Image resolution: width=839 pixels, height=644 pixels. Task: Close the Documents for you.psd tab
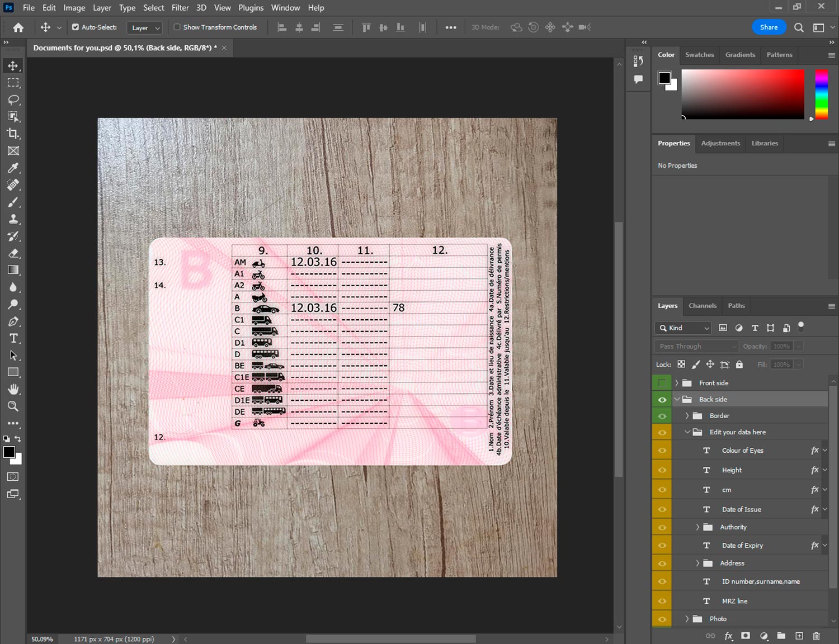224,48
